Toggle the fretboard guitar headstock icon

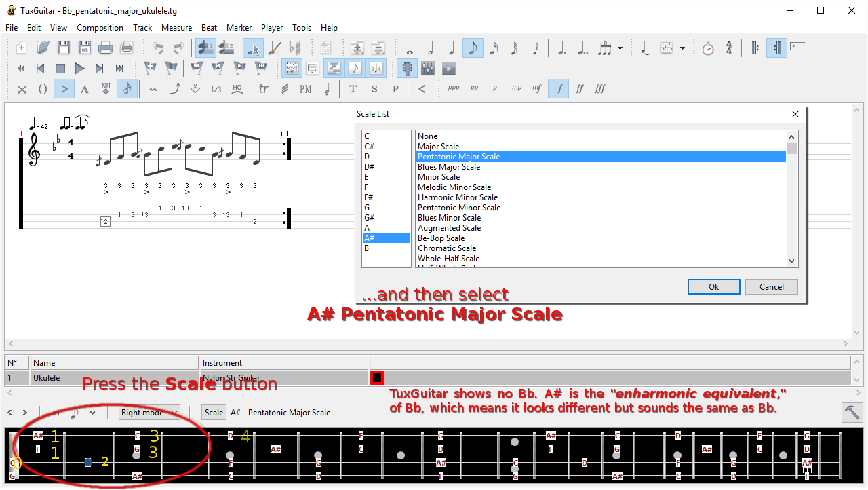(407, 69)
